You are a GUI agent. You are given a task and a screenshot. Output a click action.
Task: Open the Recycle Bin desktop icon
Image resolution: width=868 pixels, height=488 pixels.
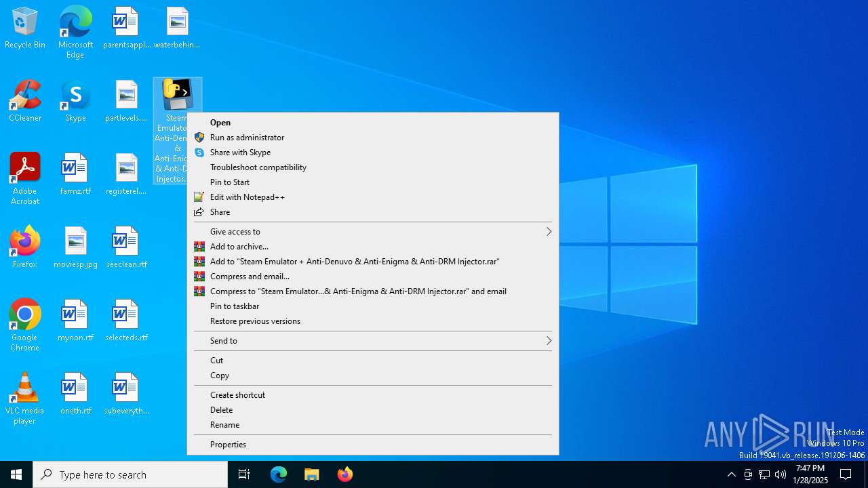[25, 28]
